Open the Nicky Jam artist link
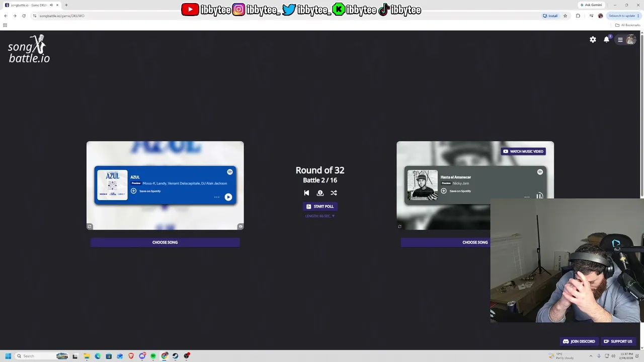Image resolution: width=644 pixels, height=362 pixels. click(x=461, y=184)
